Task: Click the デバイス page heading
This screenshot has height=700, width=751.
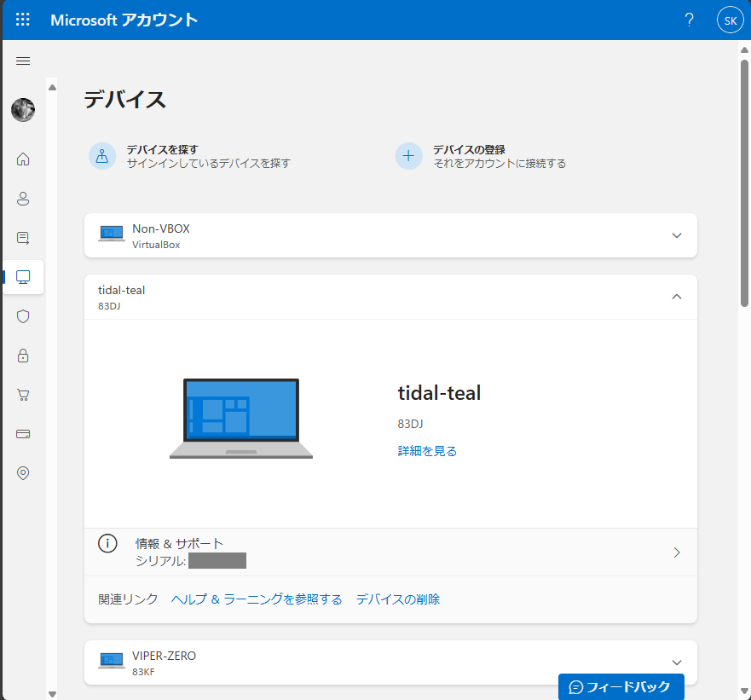Action: coord(125,100)
